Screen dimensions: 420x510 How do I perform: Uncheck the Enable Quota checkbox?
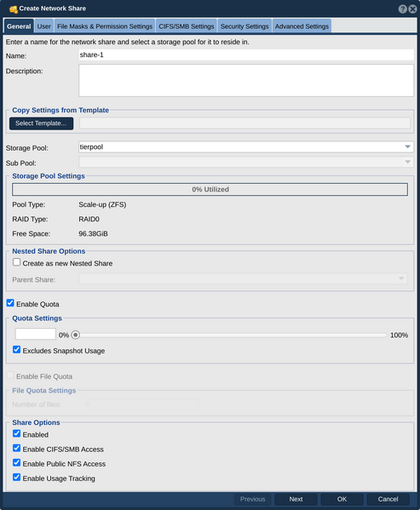pyautogui.click(x=10, y=303)
